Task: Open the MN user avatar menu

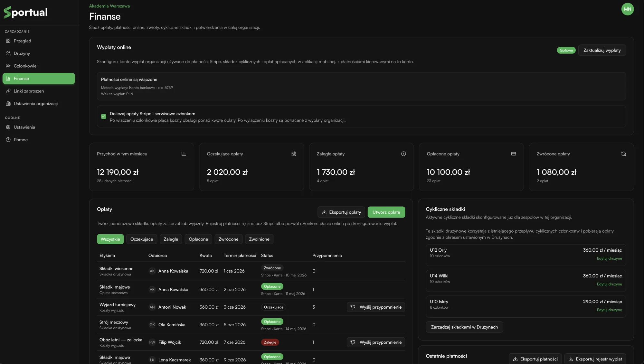Action: (628, 9)
